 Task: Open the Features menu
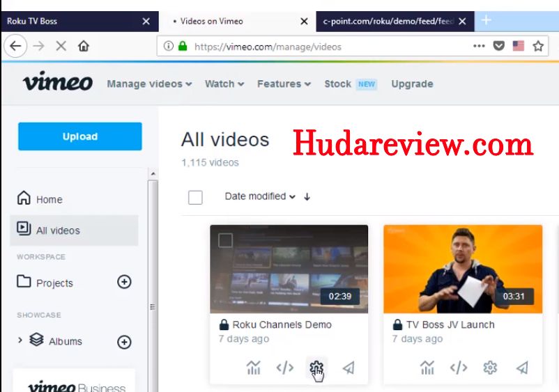coord(283,84)
